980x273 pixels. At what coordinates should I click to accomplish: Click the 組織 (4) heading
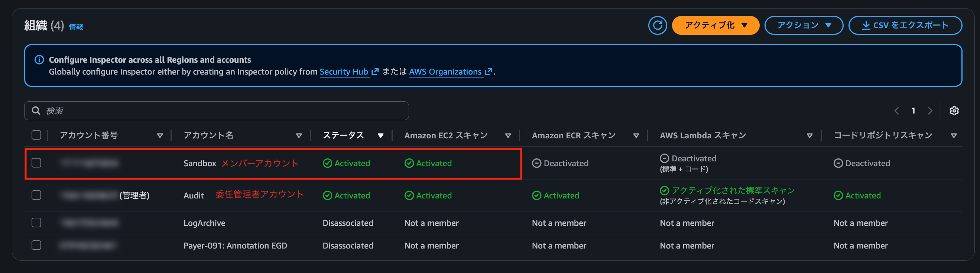[44, 26]
